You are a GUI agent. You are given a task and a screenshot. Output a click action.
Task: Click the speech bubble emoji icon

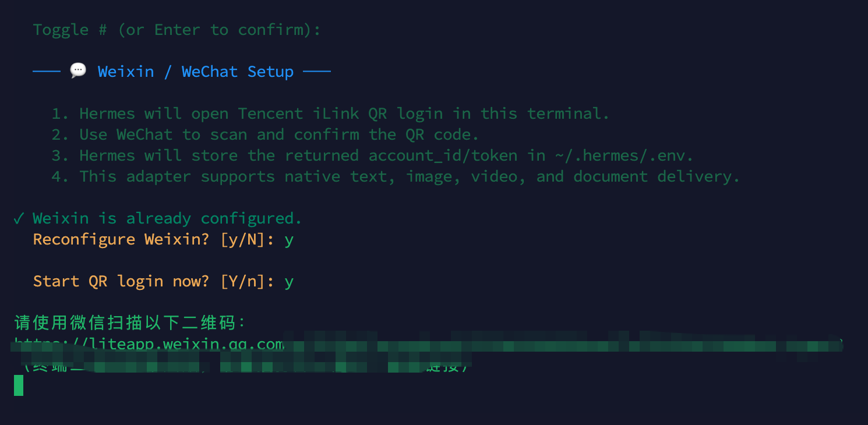pyautogui.click(x=78, y=71)
